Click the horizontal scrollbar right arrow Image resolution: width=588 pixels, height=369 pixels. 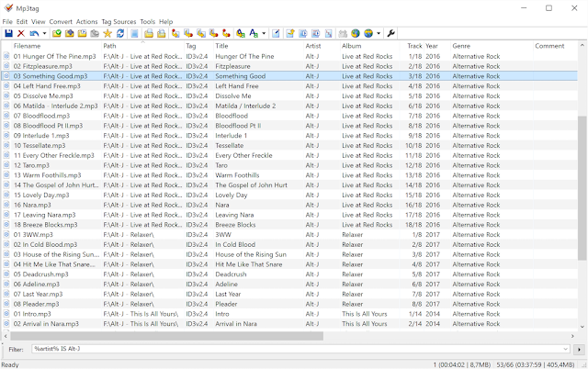click(x=572, y=336)
